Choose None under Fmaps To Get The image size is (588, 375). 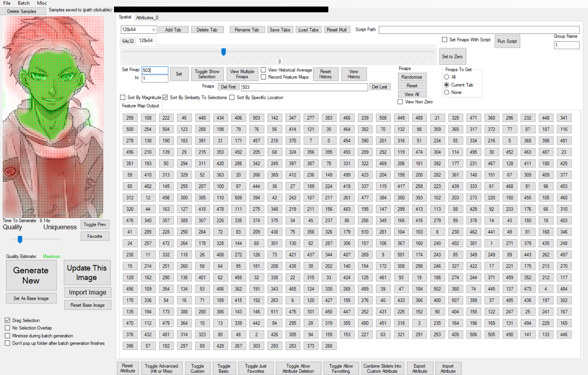(447, 92)
